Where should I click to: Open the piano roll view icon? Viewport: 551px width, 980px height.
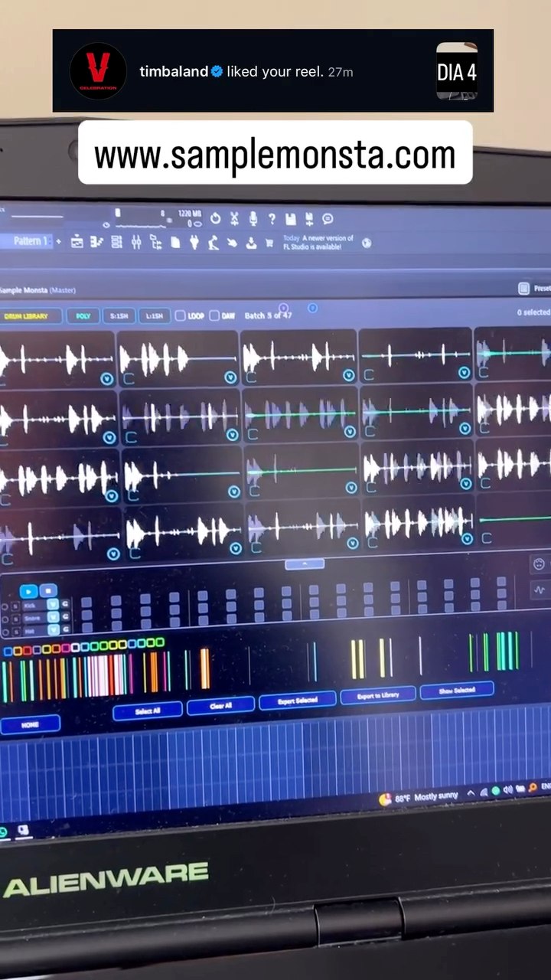click(96, 243)
